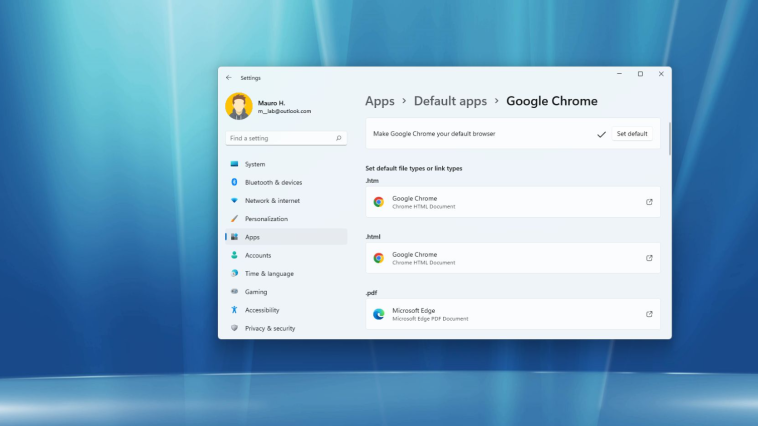Click the Default apps breadcrumb link
The image size is (758, 426).
[450, 101]
